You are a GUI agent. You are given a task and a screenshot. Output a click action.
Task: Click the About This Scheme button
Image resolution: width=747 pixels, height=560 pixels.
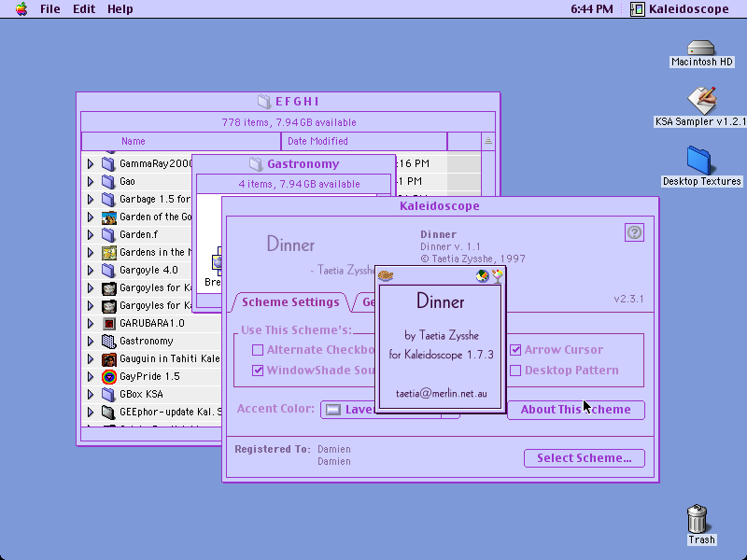(575, 410)
